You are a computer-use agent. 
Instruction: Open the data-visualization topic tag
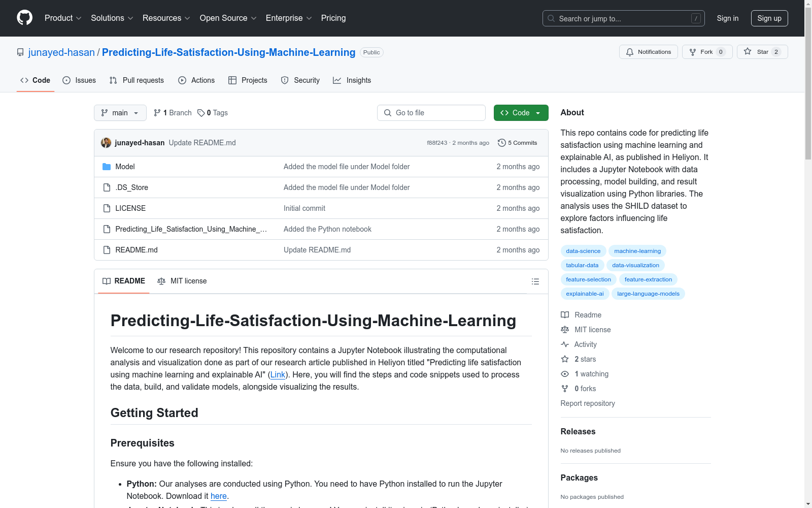tap(635, 265)
